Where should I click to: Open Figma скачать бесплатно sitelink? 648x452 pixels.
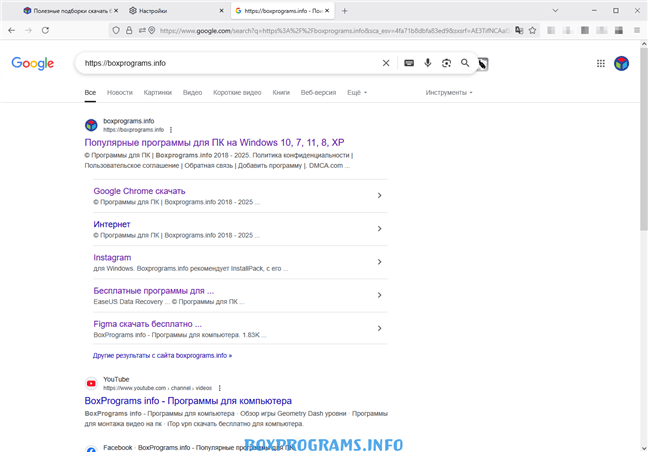[x=147, y=324]
